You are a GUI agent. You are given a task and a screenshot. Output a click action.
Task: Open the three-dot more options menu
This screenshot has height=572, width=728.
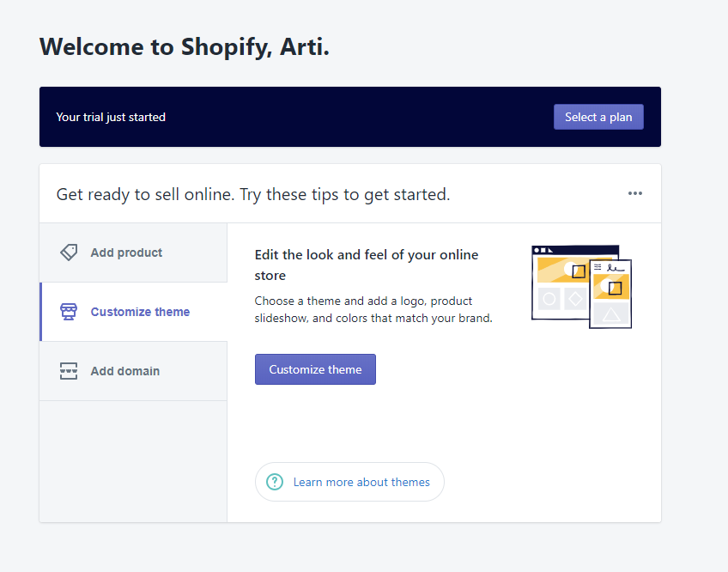(634, 193)
